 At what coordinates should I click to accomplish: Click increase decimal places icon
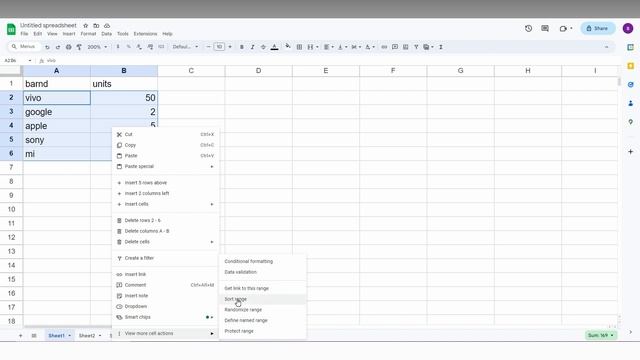point(150,47)
